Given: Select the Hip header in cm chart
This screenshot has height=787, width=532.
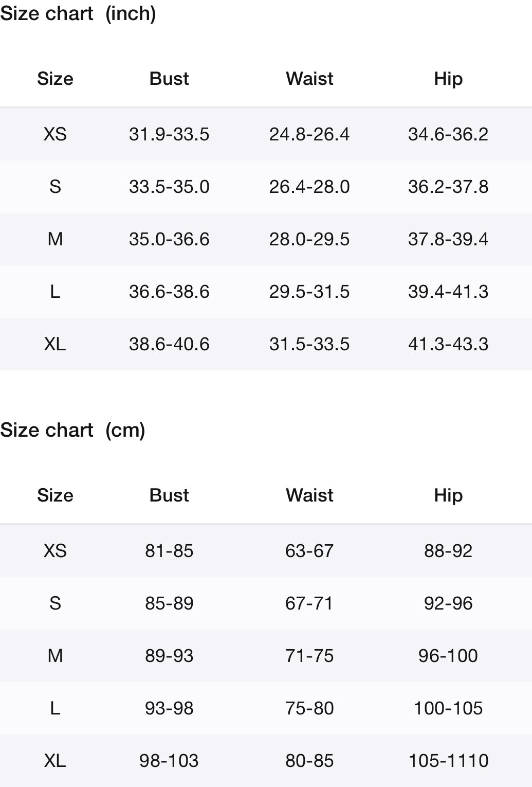Looking at the screenshot, I should click(x=448, y=495).
